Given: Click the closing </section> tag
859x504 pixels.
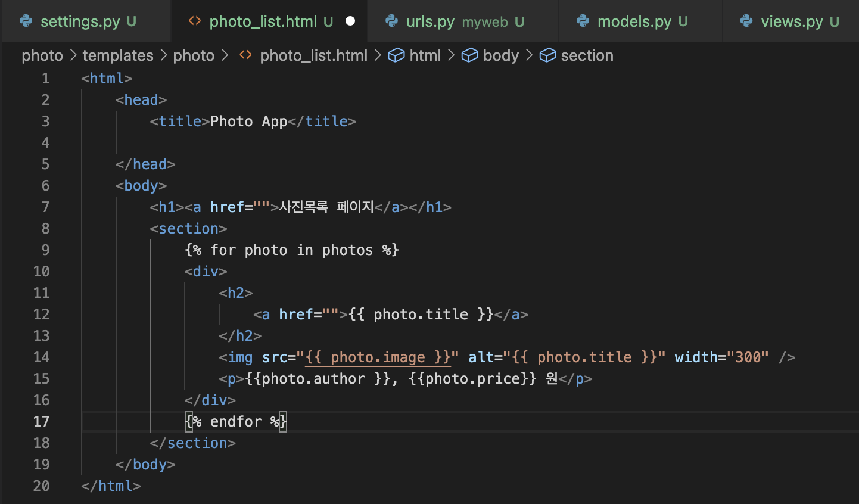Looking at the screenshot, I should point(192,443).
